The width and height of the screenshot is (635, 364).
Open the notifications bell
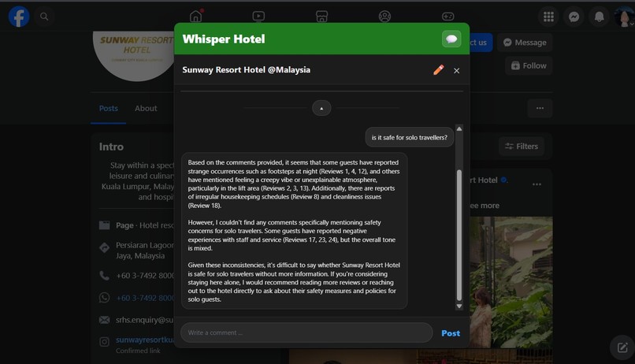click(599, 17)
